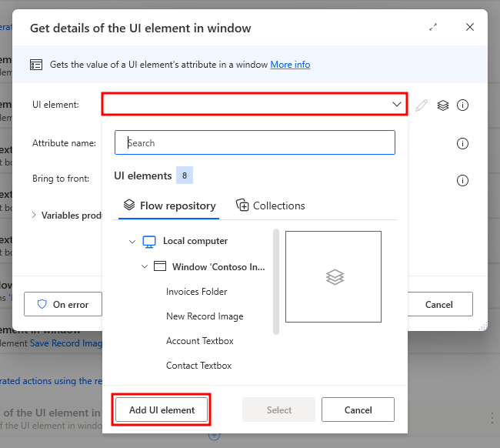Viewport: 500px width, 448px height.
Task: Click the action description table icon
Action: coord(36,65)
